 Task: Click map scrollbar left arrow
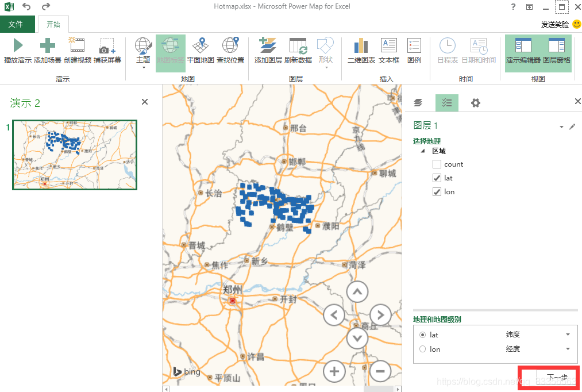[166, 389]
